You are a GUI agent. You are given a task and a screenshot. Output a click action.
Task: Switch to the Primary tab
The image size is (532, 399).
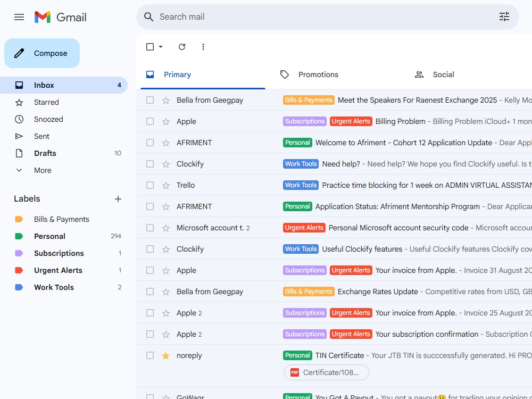203,74
